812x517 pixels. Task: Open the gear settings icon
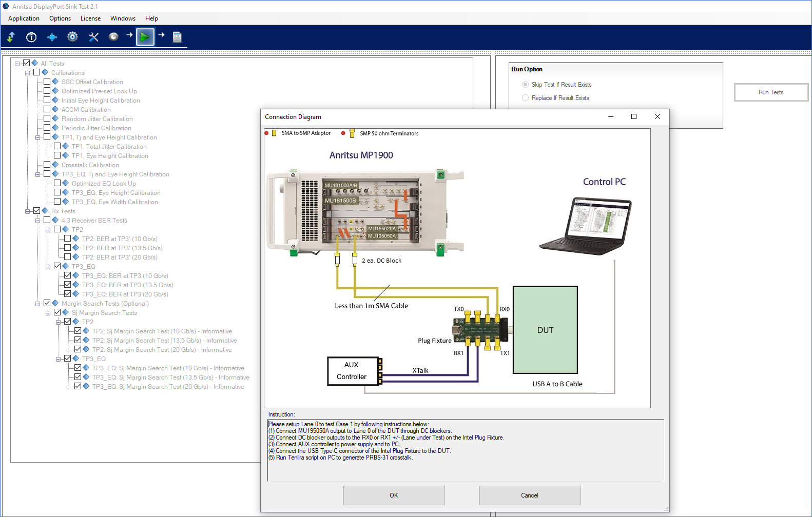click(72, 37)
